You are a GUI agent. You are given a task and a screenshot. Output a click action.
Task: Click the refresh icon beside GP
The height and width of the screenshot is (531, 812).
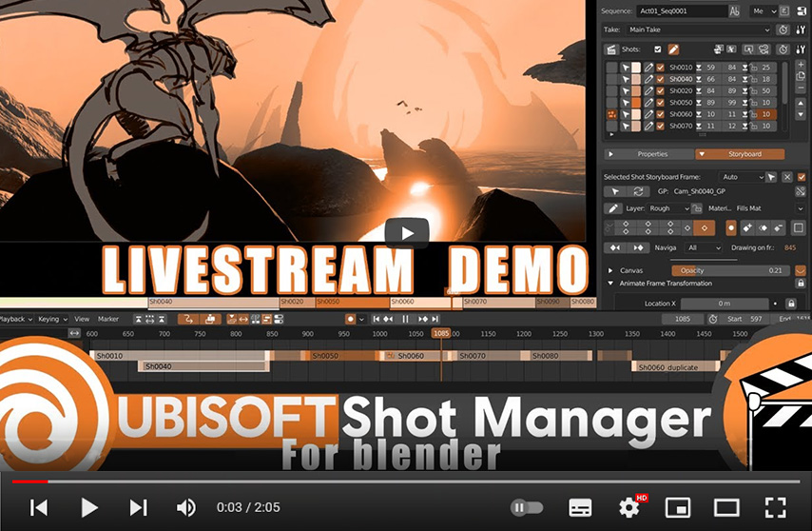click(639, 191)
